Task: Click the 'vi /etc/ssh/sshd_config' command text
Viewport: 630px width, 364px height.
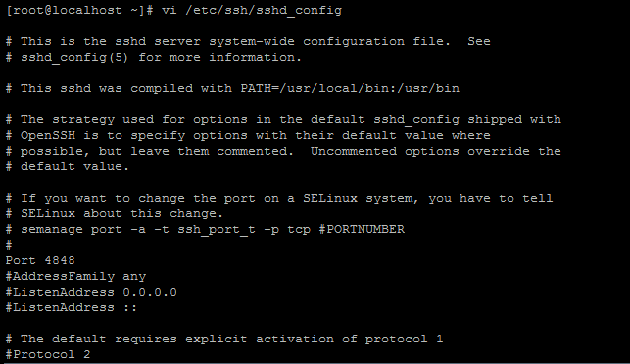Action: (252, 10)
